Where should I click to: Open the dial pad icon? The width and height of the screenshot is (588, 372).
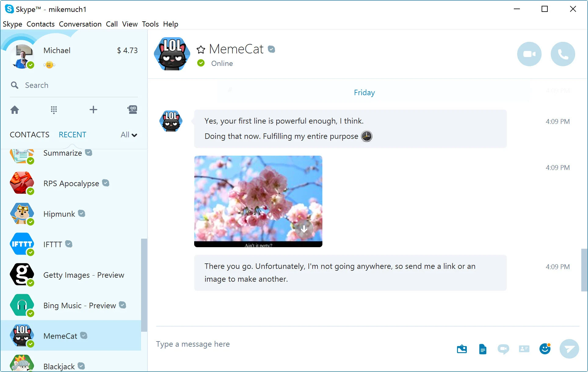pos(54,110)
